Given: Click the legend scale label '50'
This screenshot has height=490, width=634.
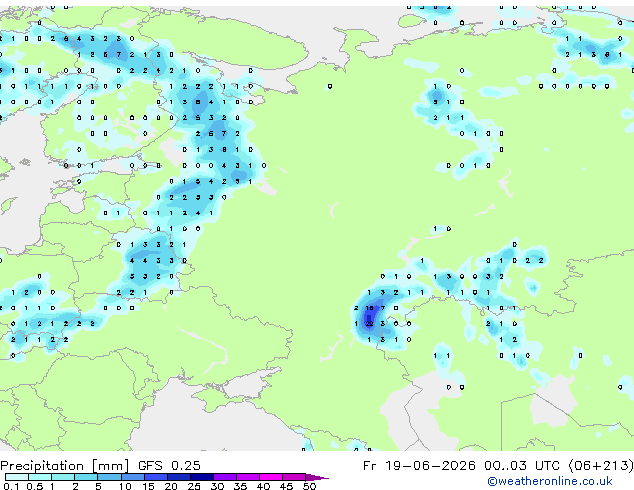Looking at the screenshot, I should (309, 486).
